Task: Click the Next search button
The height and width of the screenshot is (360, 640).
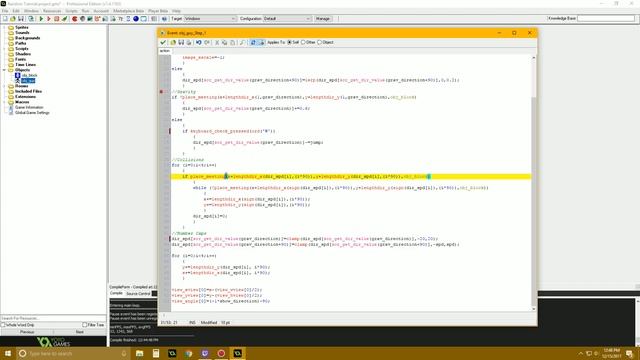Action: [80, 332]
